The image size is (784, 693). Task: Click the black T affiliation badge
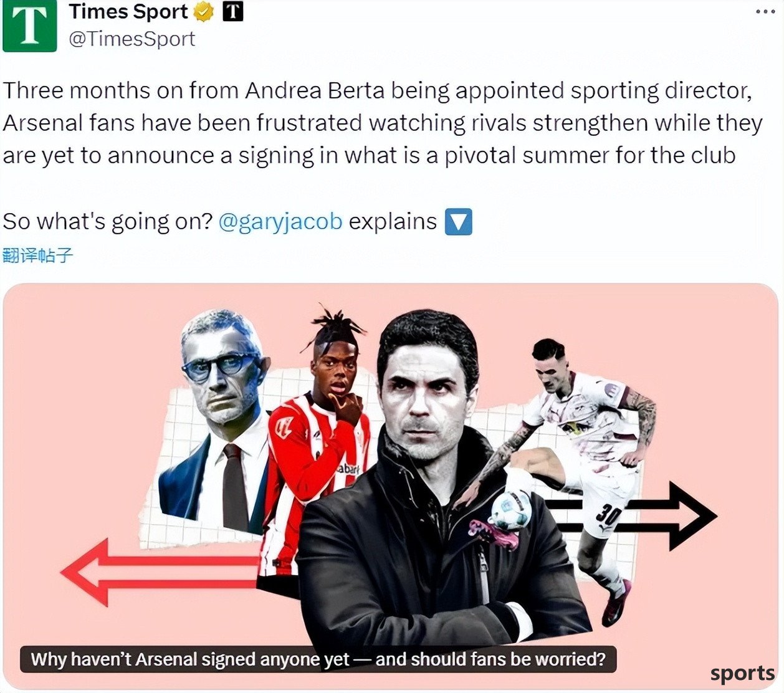click(233, 11)
